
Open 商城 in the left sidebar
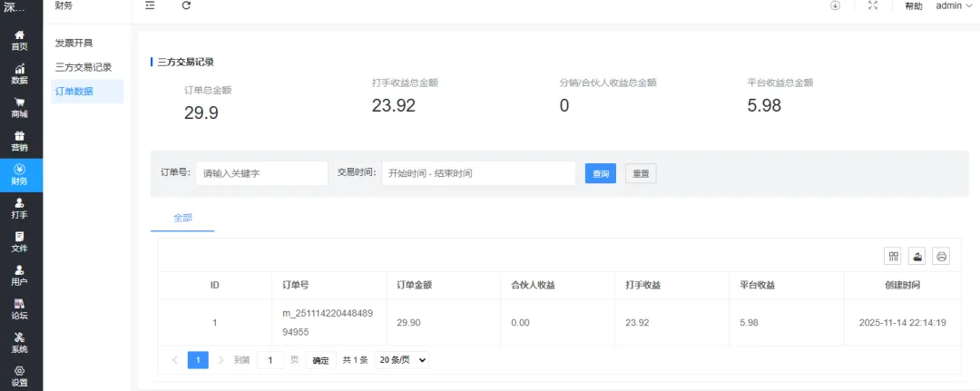click(x=19, y=108)
